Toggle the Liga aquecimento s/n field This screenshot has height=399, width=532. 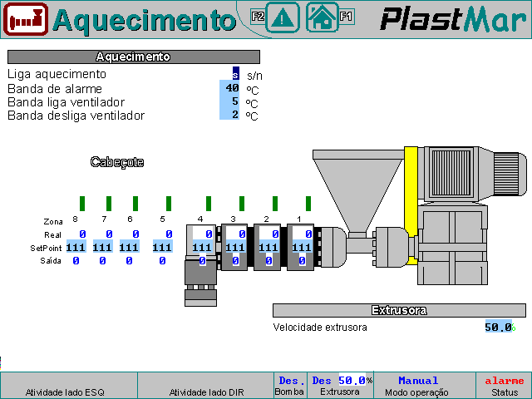tap(235, 74)
